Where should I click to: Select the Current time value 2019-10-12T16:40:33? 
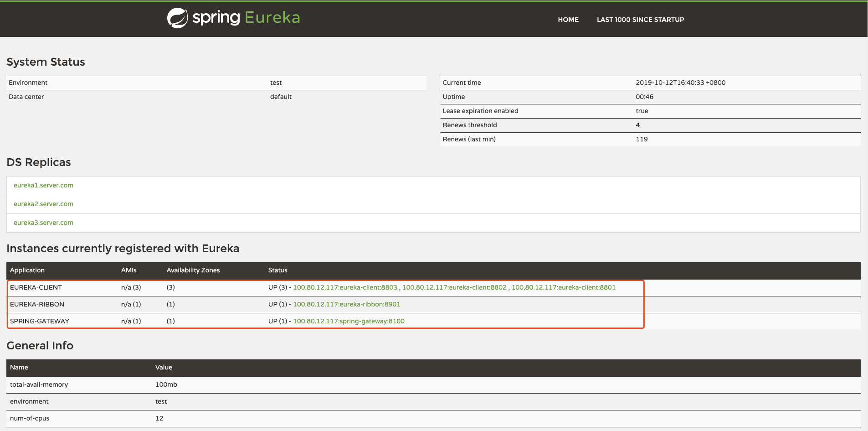681,83
